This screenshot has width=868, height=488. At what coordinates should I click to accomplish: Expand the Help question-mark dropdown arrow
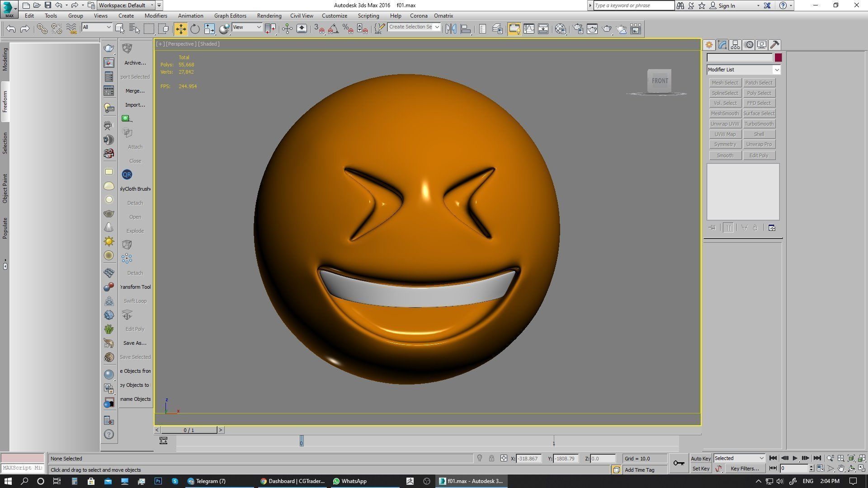coord(791,6)
